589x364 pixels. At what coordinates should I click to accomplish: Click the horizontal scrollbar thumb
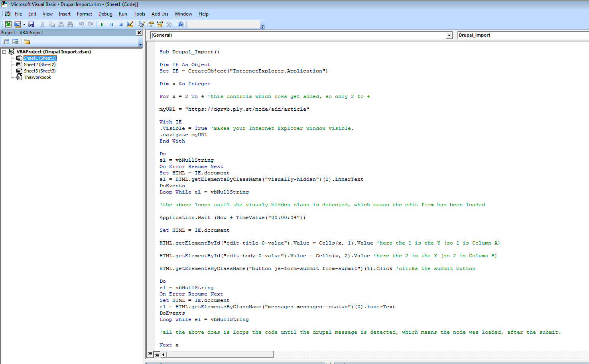pyautogui.click(x=220, y=354)
